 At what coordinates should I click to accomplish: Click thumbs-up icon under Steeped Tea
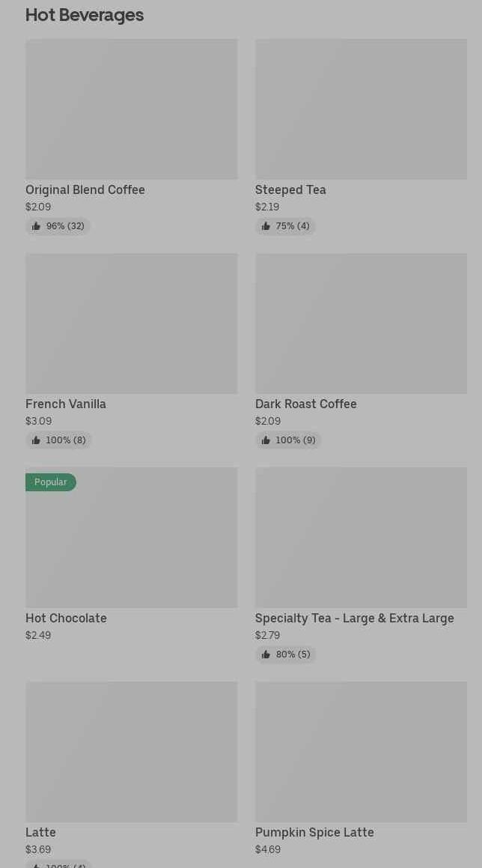click(266, 226)
